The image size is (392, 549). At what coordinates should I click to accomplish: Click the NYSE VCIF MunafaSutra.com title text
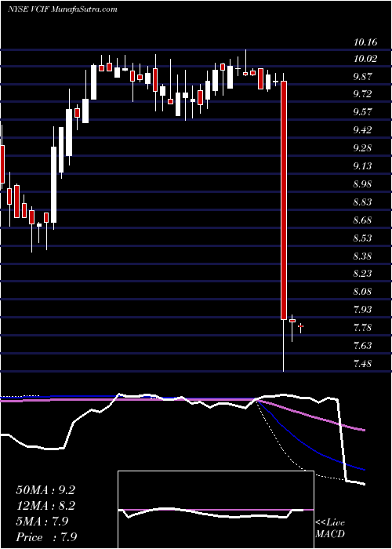point(62,9)
